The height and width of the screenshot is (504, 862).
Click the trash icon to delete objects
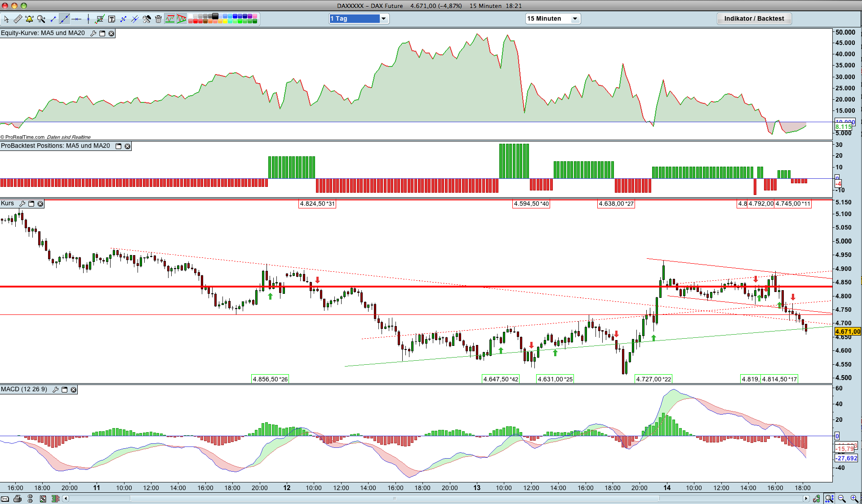click(x=158, y=19)
